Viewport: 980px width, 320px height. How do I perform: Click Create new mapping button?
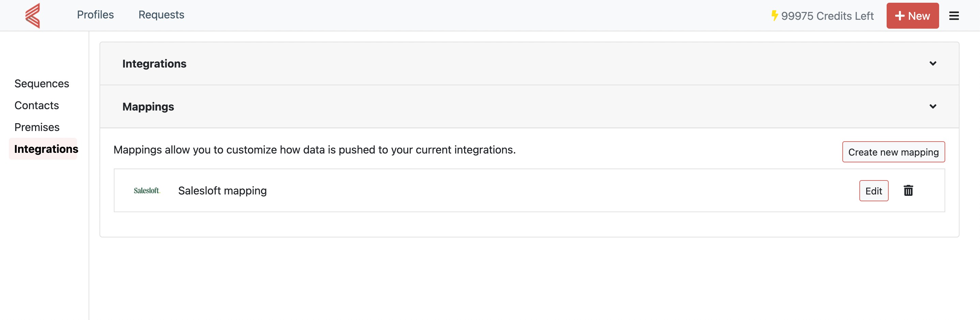(x=893, y=152)
